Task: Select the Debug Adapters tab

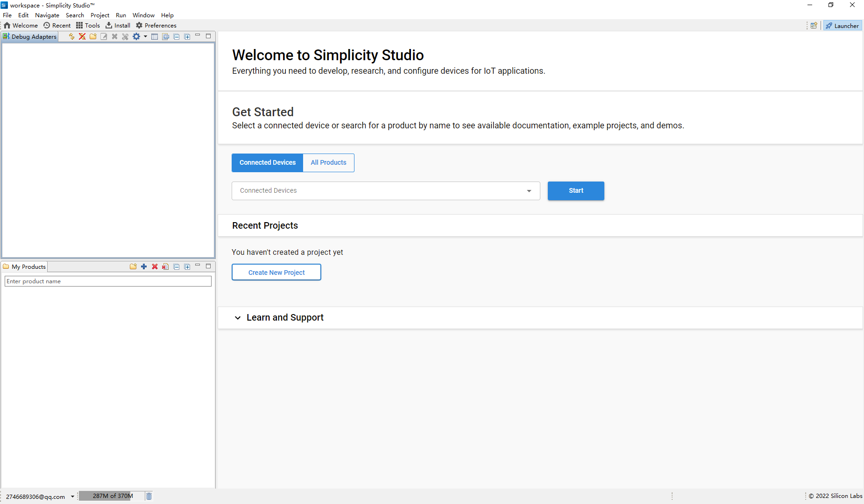Action: [x=30, y=37]
